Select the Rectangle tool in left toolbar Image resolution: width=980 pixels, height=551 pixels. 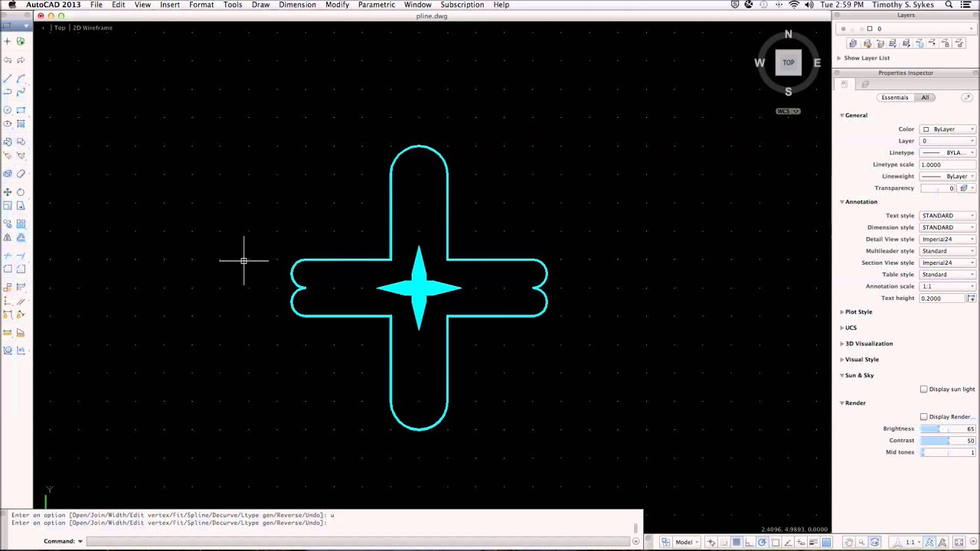pos(21,109)
